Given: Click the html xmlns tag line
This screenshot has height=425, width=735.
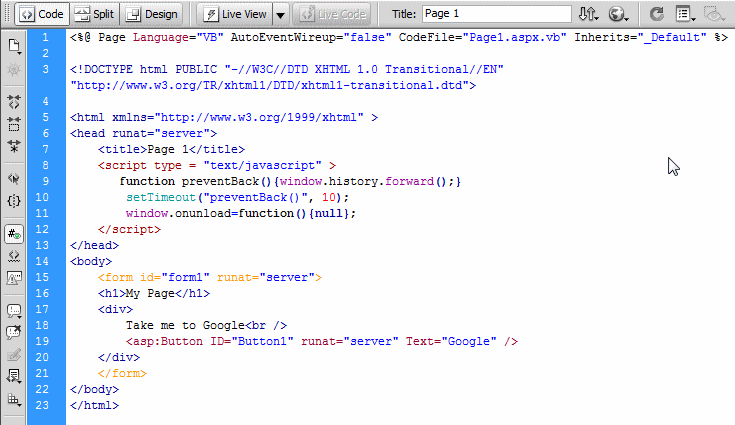Looking at the screenshot, I should click(x=224, y=117).
